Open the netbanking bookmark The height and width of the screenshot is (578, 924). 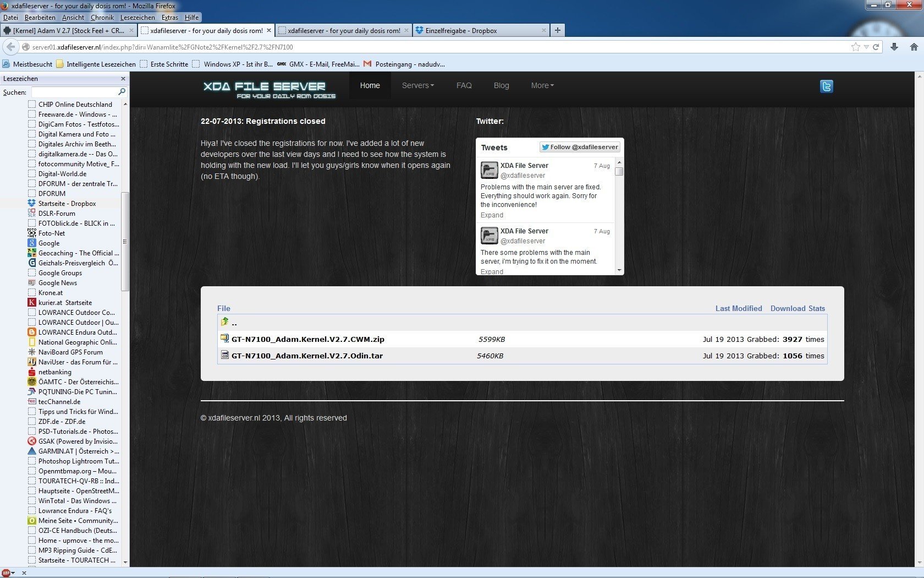point(50,372)
